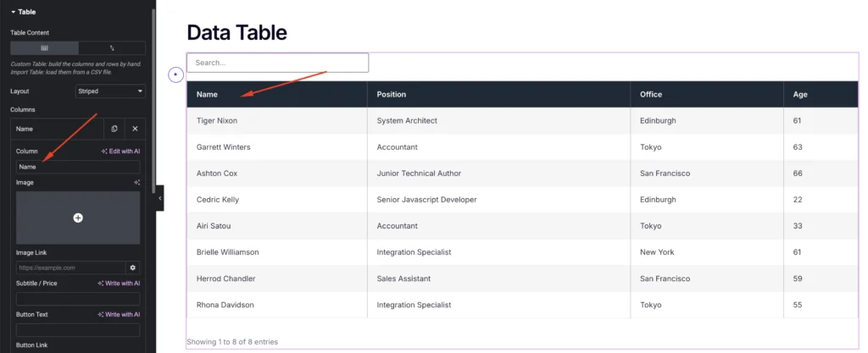Sort by the Age column header

pyautogui.click(x=821, y=95)
